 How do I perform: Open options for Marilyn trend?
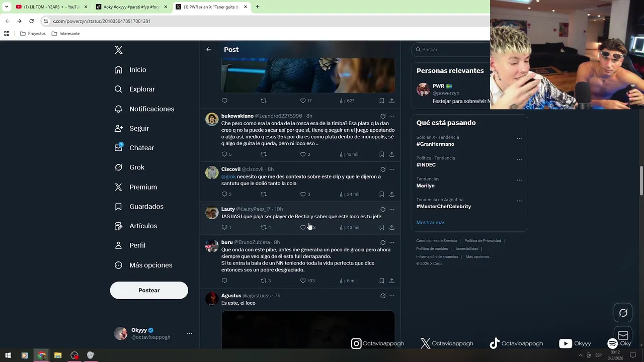point(519,180)
